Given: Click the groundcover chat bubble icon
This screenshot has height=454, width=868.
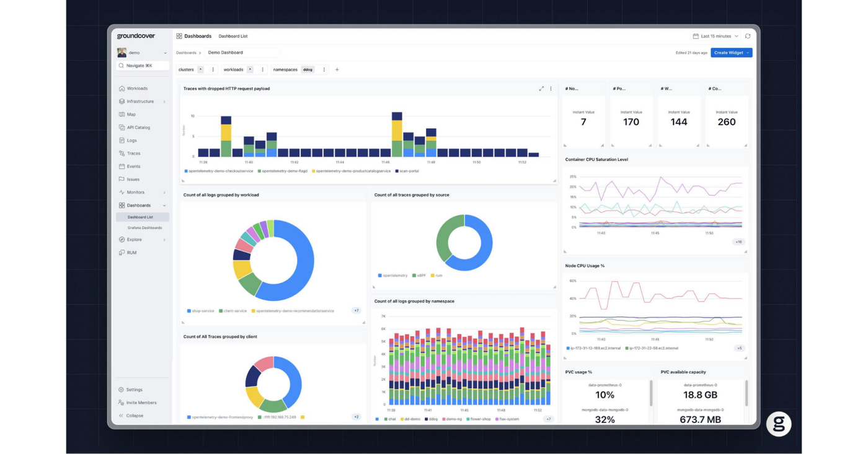Looking at the screenshot, I should click(x=779, y=424).
